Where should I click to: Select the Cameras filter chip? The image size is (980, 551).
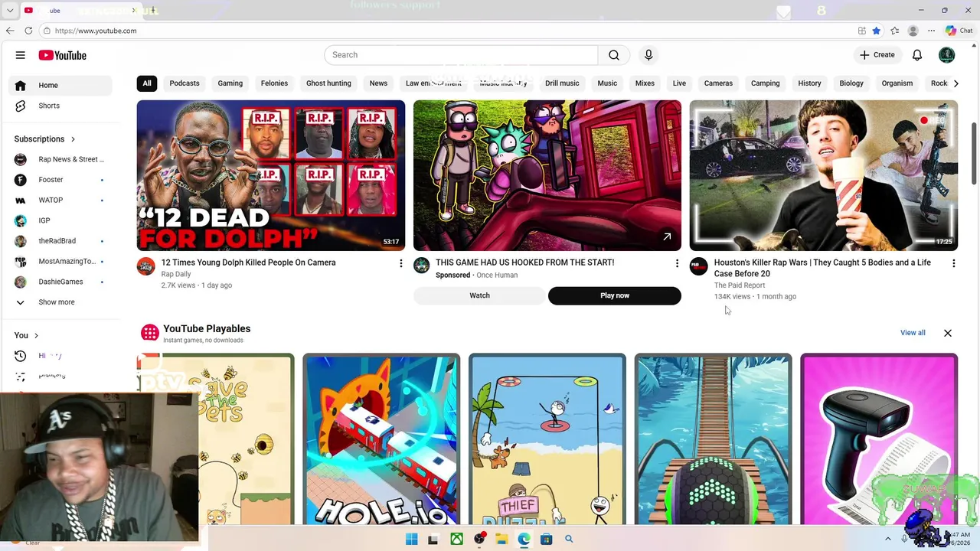point(718,83)
